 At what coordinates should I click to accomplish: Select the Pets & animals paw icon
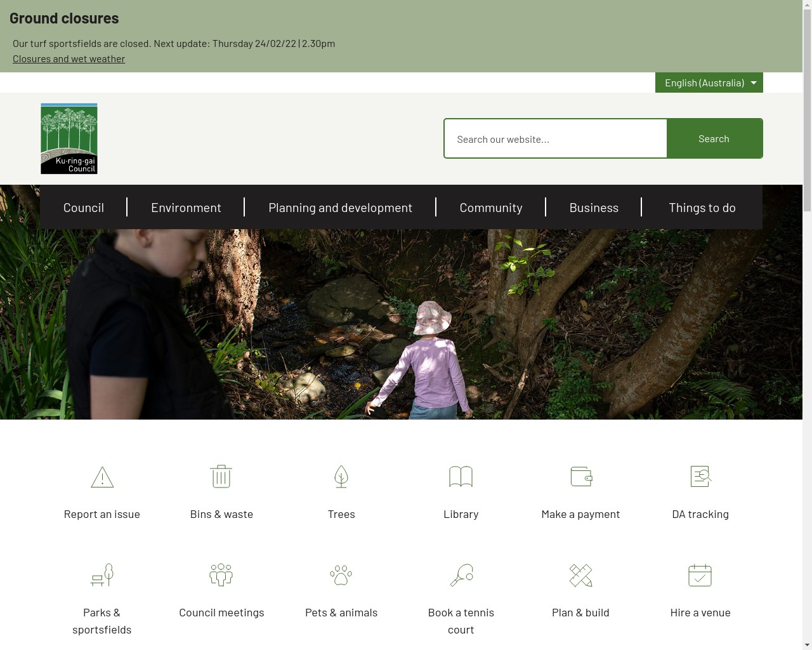(x=341, y=575)
